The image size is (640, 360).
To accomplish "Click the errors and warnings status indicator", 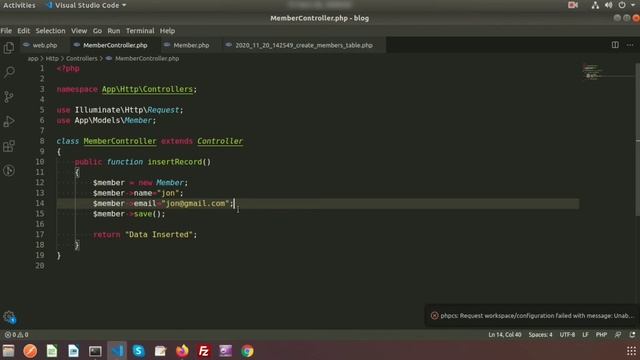I will click(x=16, y=335).
